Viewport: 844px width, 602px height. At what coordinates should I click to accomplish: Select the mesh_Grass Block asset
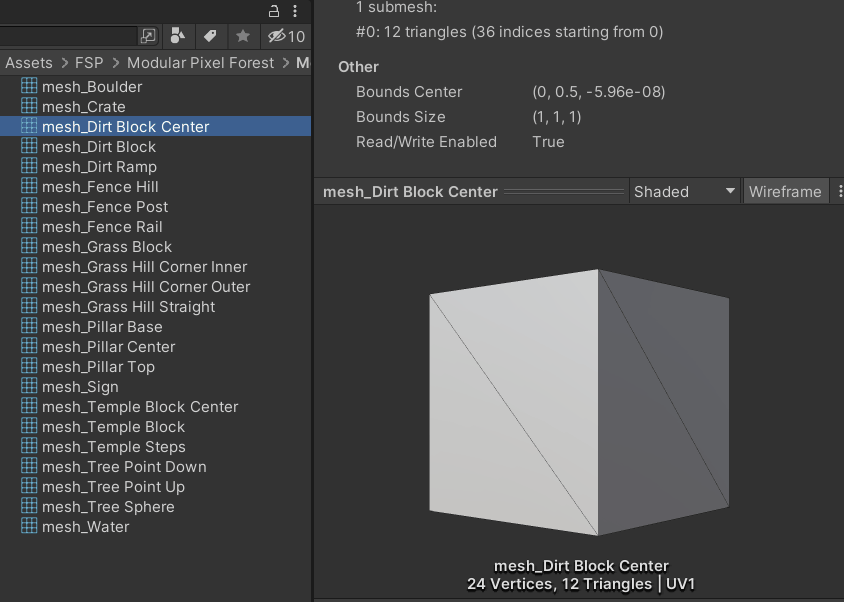pos(156,247)
